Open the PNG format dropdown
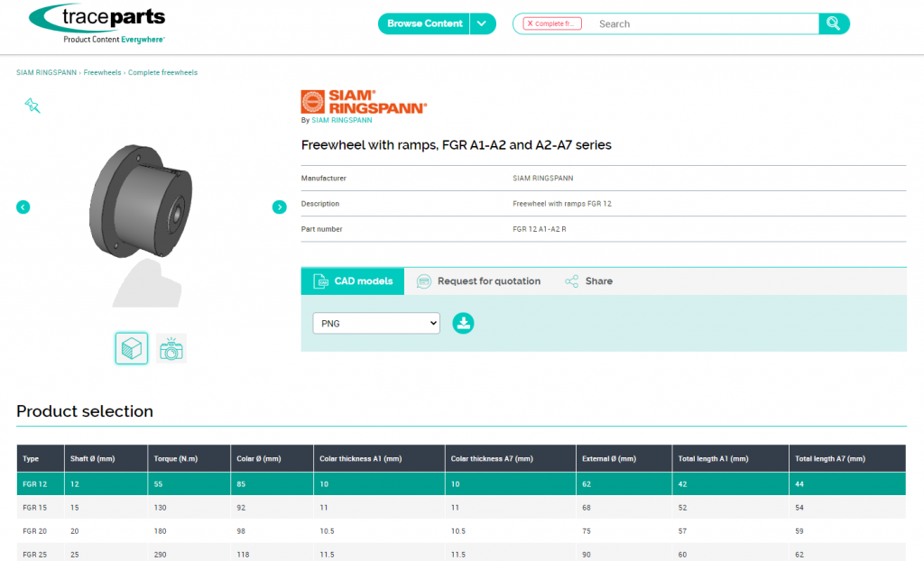The image size is (924, 561). (x=376, y=323)
